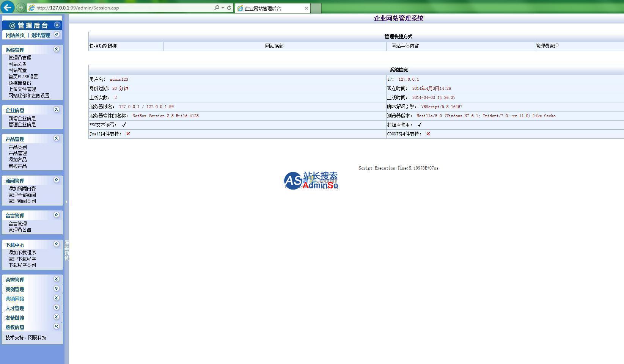Open 网站底部和左侧设置
This screenshot has height=364, width=624.
click(x=29, y=96)
